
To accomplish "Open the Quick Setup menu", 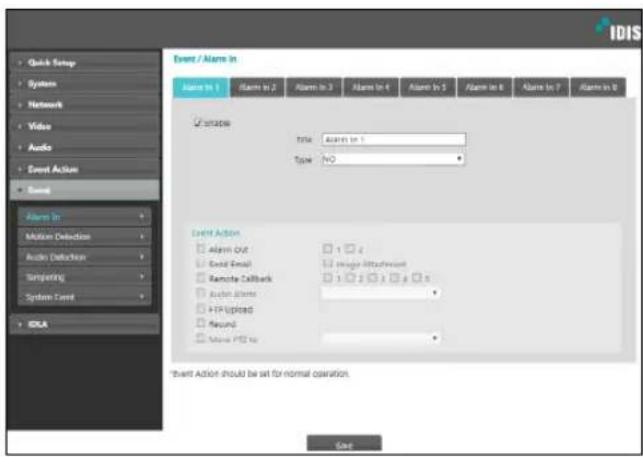I will tap(84, 63).
